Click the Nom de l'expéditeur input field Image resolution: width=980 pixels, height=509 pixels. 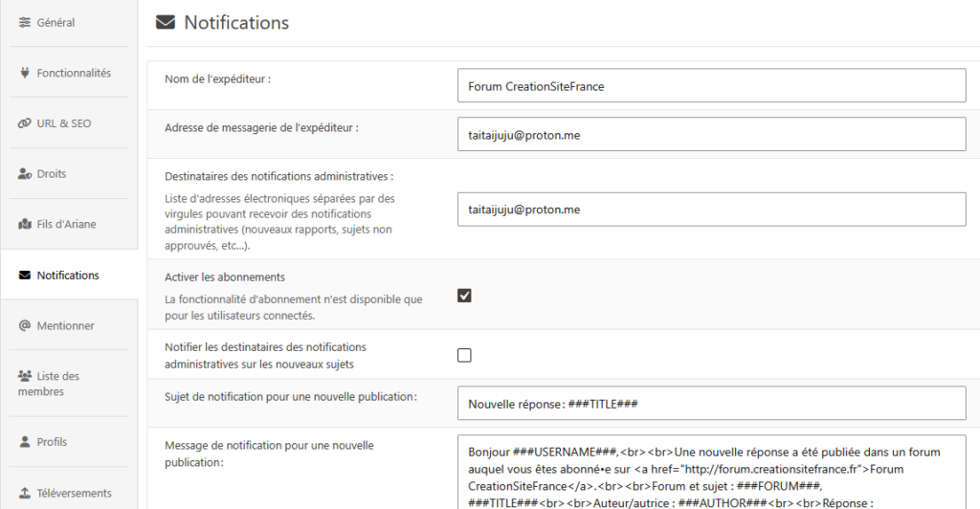711,85
